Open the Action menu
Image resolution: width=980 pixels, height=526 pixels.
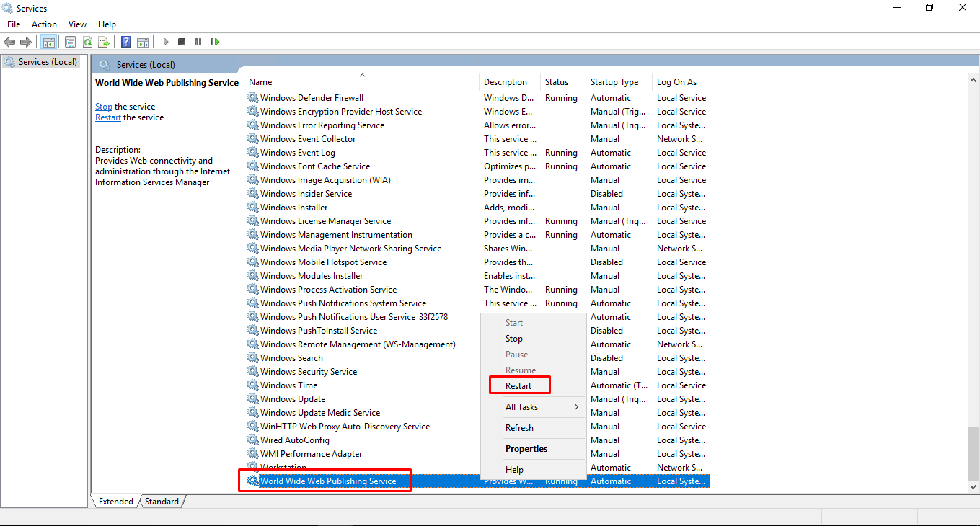[44, 24]
